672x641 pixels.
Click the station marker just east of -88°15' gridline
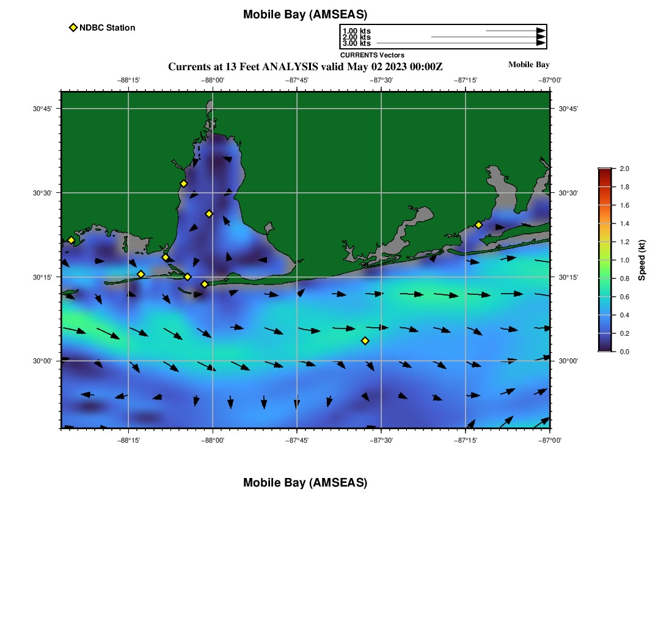(x=141, y=274)
